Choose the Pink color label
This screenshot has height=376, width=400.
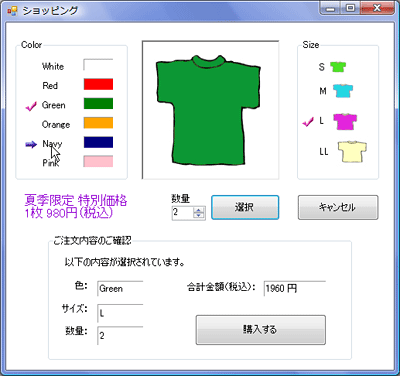(x=51, y=163)
